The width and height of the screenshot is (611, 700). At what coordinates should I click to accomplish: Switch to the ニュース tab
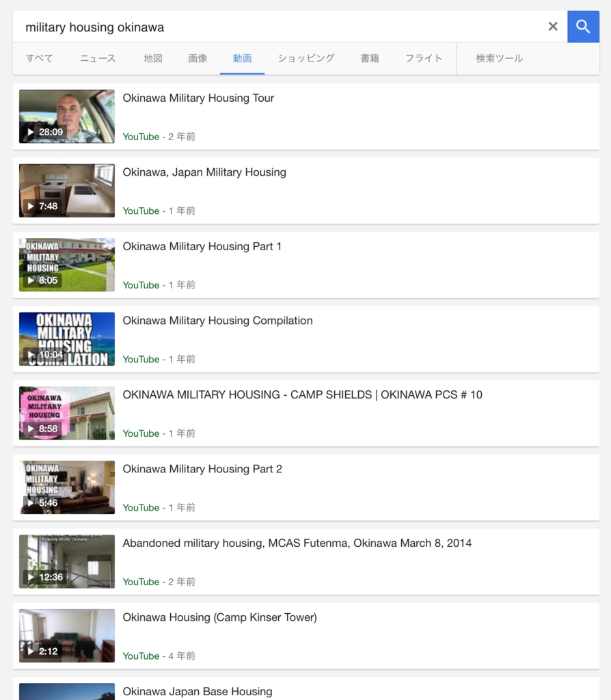(98, 59)
